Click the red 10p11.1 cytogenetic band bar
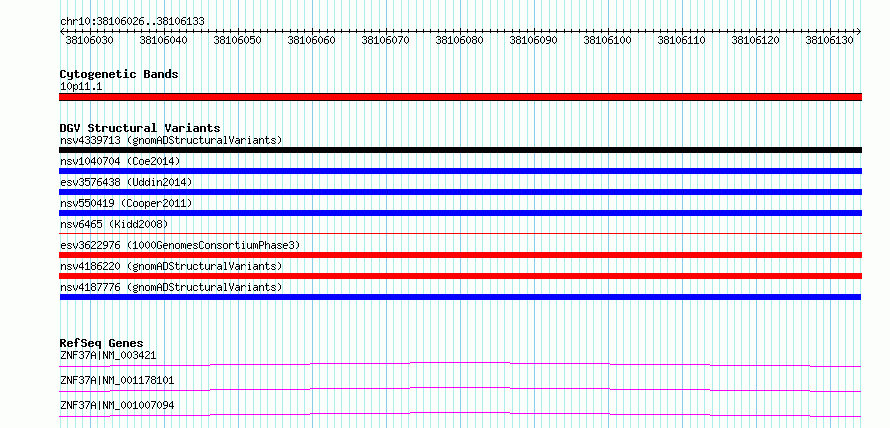The image size is (890, 428). (x=460, y=97)
